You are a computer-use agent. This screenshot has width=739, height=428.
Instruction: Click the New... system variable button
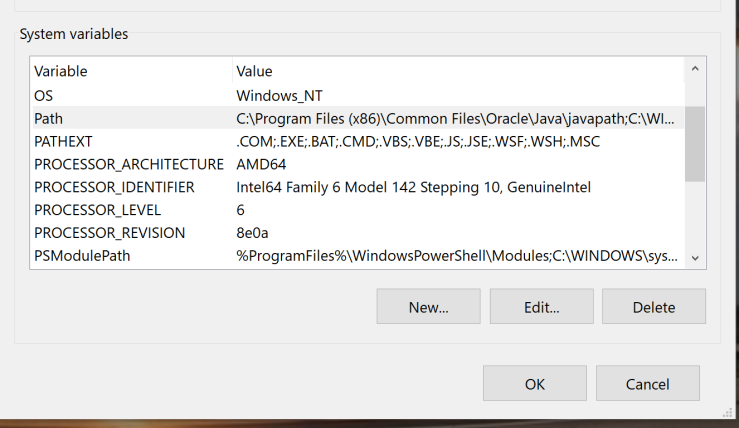click(x=428, y=306)
